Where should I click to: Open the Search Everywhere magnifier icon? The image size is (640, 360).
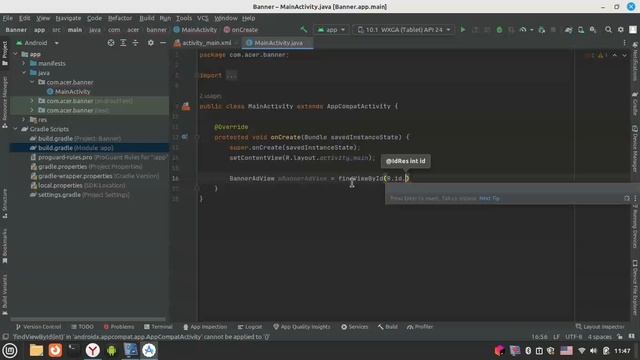click(608, 29)
